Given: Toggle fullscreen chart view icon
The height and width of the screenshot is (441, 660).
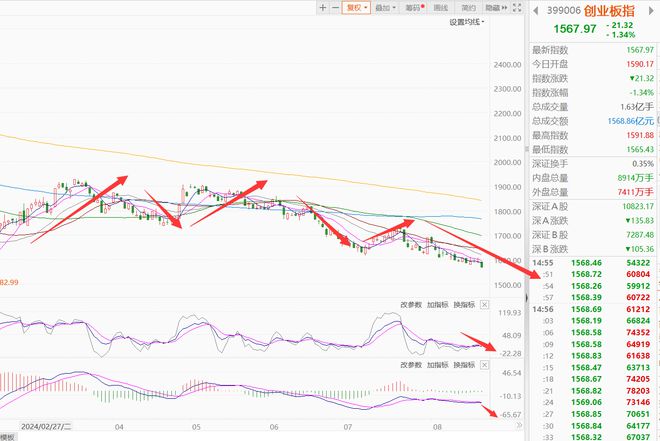Looking at the screenshot, I should click(517, 7).
